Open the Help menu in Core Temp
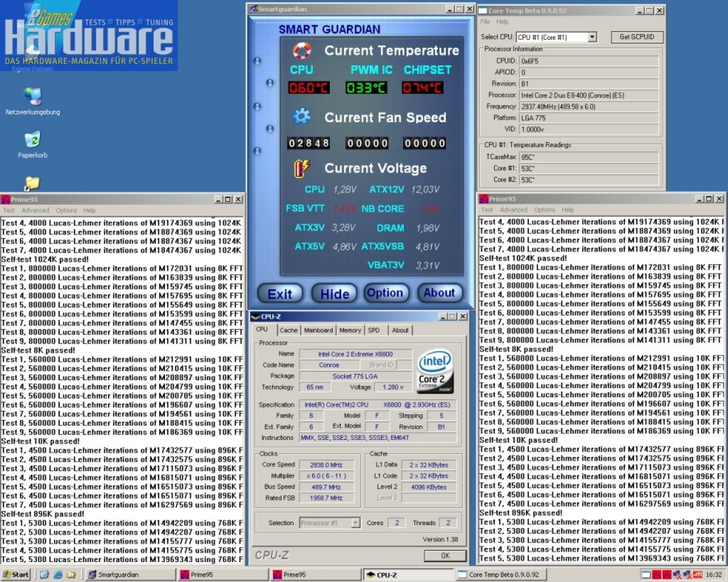728x582 pixels. pos(502,22)
